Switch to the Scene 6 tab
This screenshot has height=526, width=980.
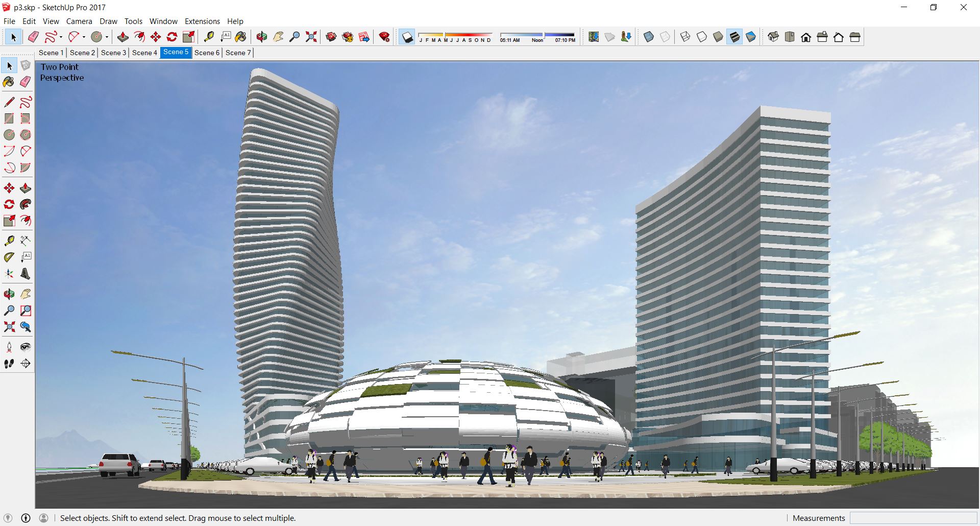pos(207,53)
